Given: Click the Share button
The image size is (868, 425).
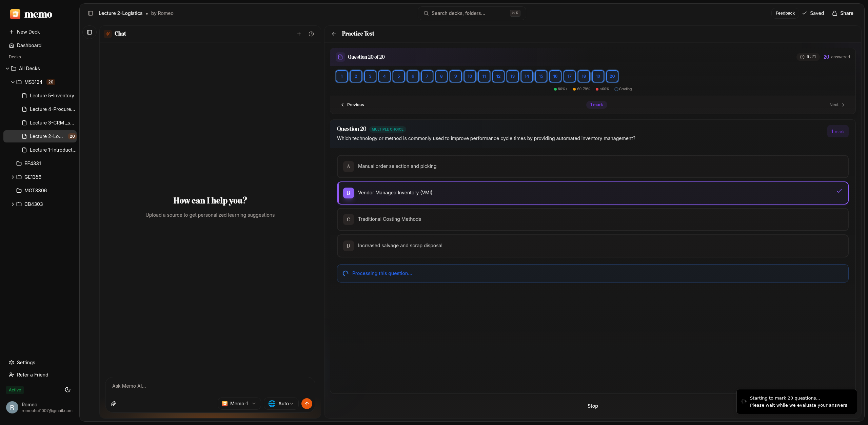Looking at the screenshot, I should click(843, 13).
